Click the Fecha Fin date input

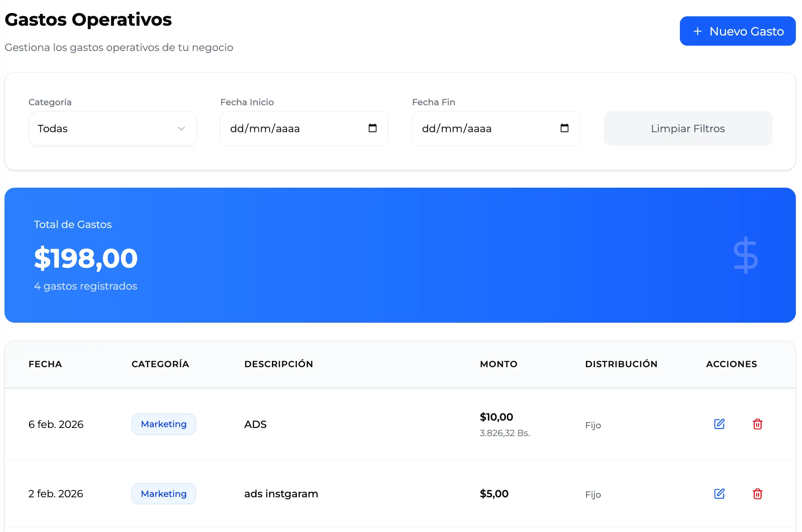coord(478,129)
